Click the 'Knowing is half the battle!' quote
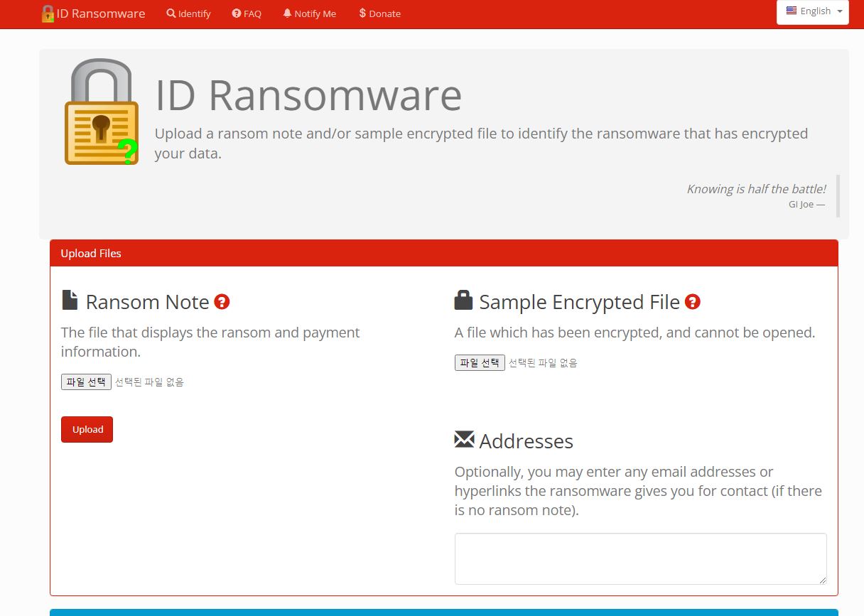 click(x=756, y=189)
